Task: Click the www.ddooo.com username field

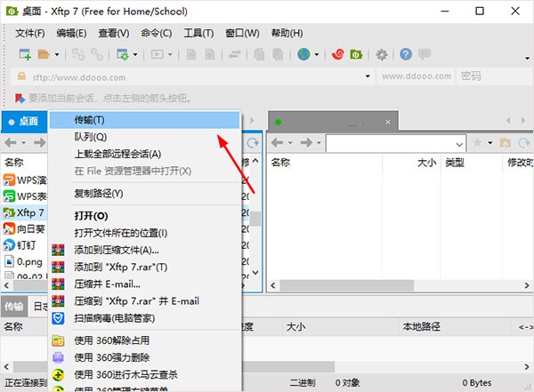Action: tap(417, 76)
